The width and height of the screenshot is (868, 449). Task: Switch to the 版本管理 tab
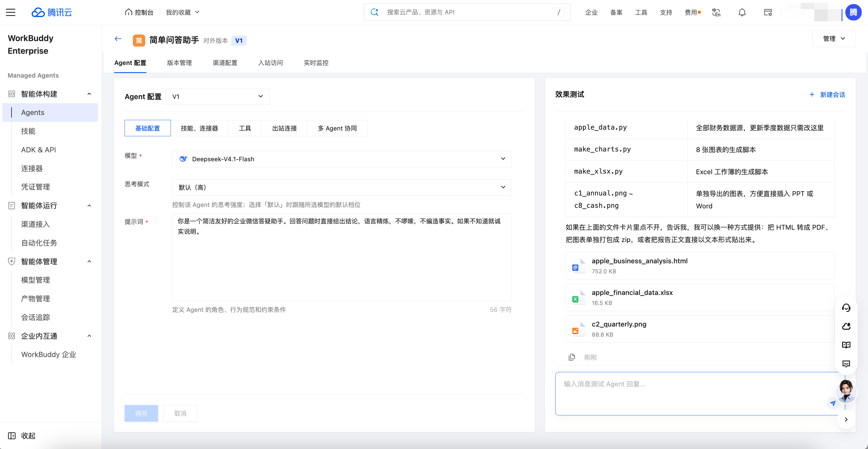tap(179, 63)
